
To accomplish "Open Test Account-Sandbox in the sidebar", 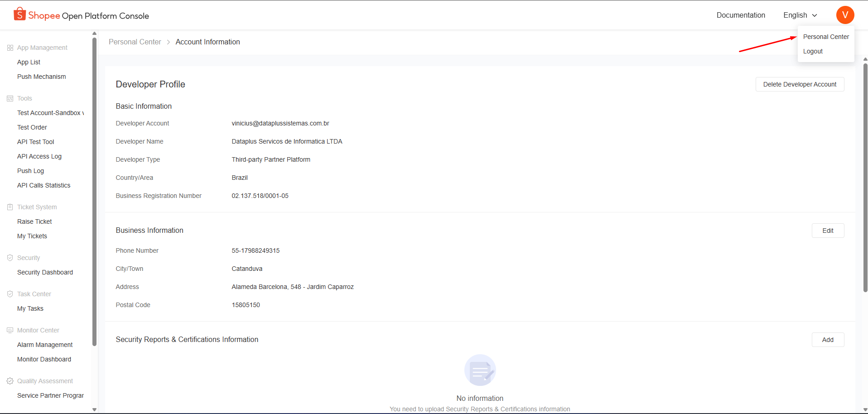I will tap(50, 113).
